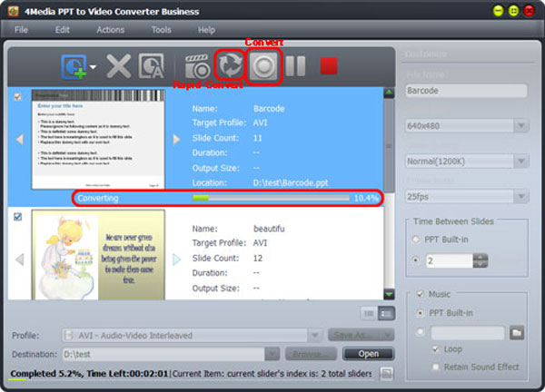The width and height of the screenshot is (545, 392).
Task: Select the custom music file radio button
Action: pyautogui.click(x=421, y=332)
